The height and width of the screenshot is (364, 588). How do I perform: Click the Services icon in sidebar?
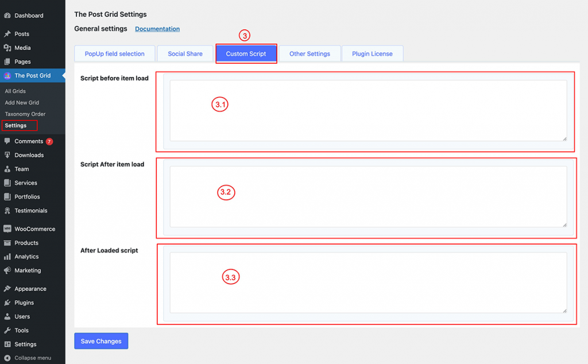[x=7, y=183]
